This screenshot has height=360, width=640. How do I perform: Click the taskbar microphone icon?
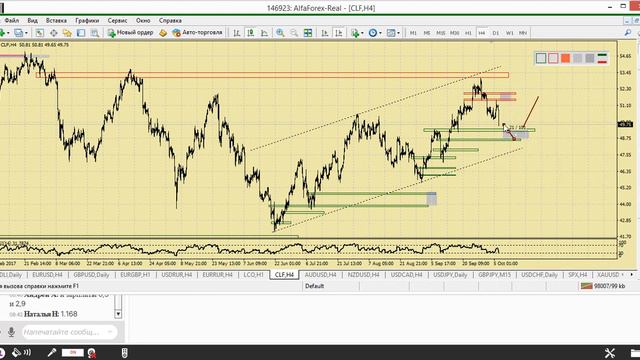point(51,352)
